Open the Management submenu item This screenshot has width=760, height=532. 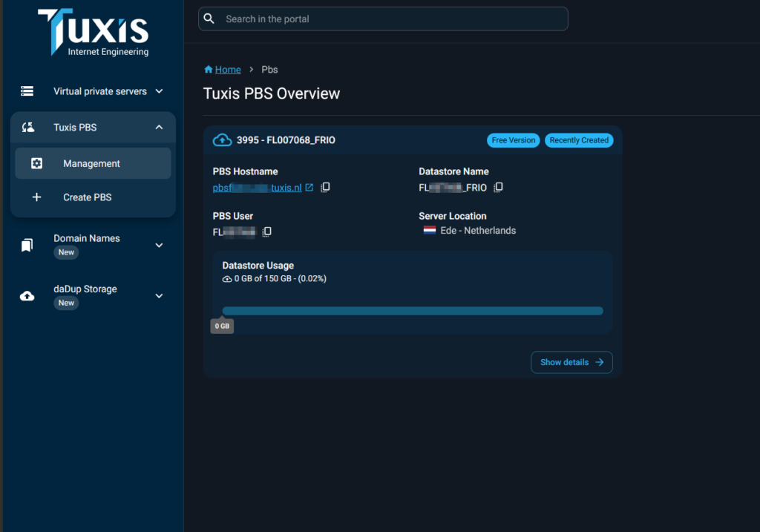tap(93, 163)
